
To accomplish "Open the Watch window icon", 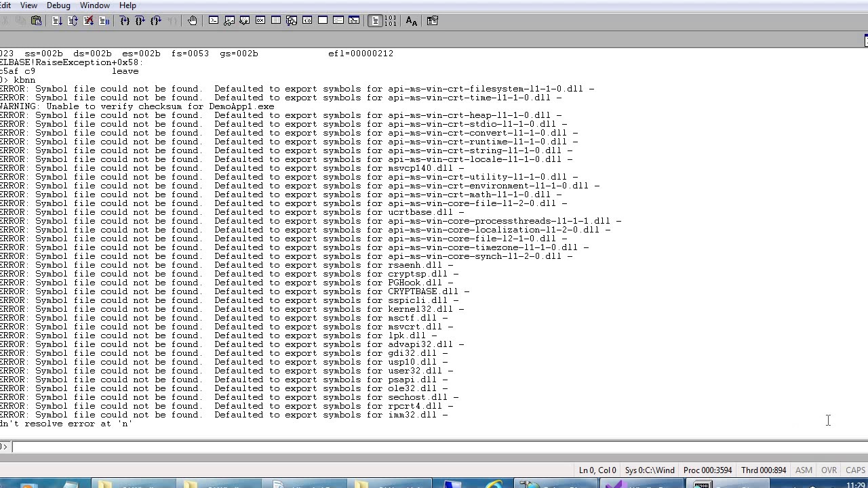I will click(x=229, y=21).
